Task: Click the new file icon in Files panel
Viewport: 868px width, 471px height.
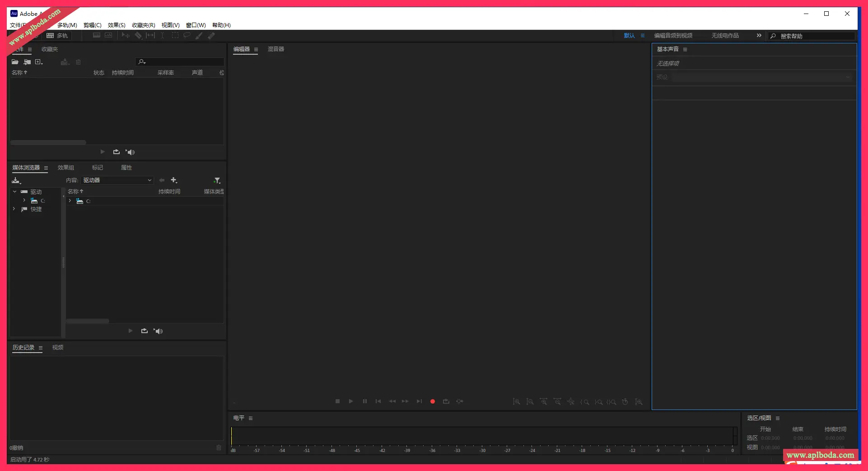Action: pyautogui.click(x=38, y=62)
